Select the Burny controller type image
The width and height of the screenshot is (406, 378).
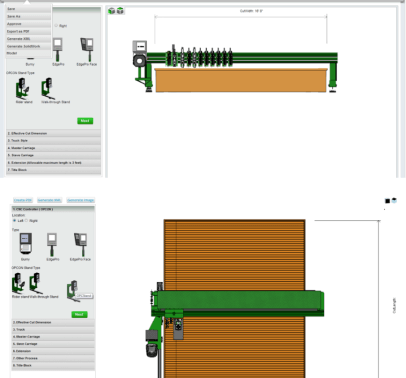tap(26, 243)
